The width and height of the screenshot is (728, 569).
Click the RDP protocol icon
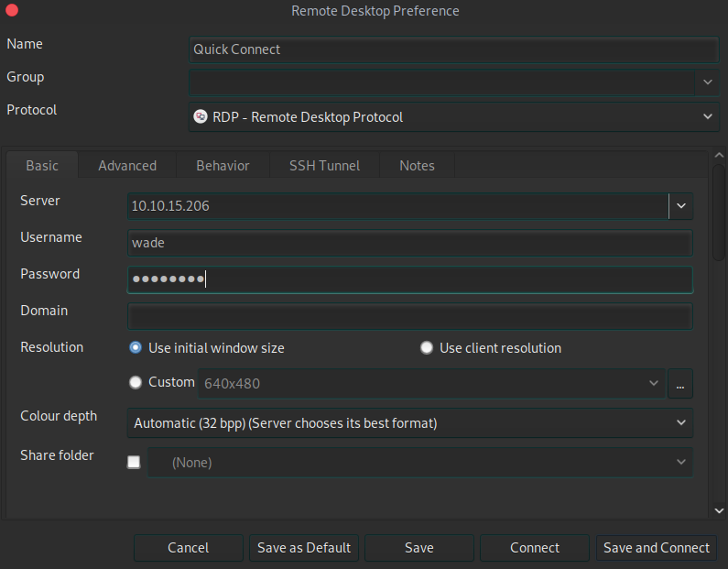coord(201,117)
